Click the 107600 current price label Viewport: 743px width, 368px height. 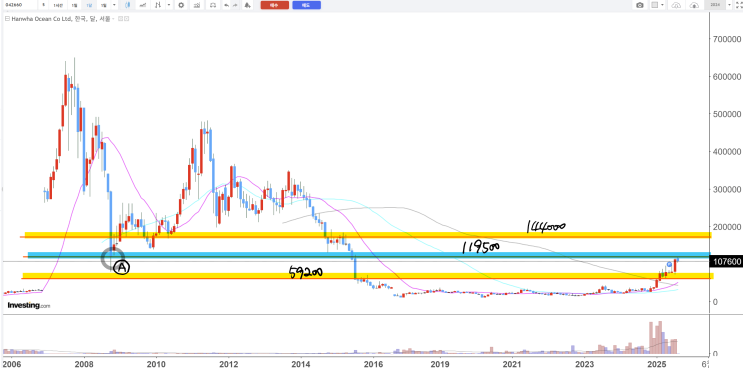click(725, 261)
